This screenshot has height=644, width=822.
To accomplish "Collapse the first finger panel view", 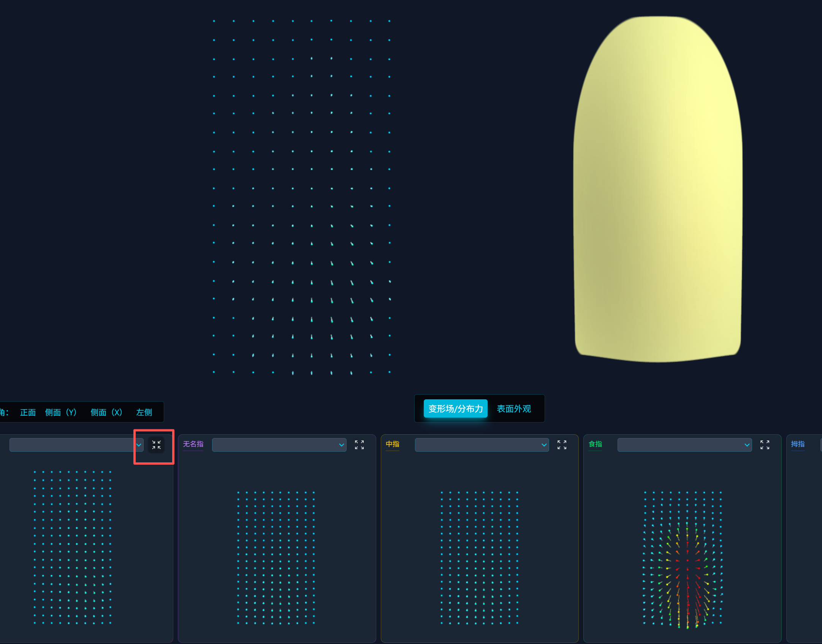I will pos(156,445).
